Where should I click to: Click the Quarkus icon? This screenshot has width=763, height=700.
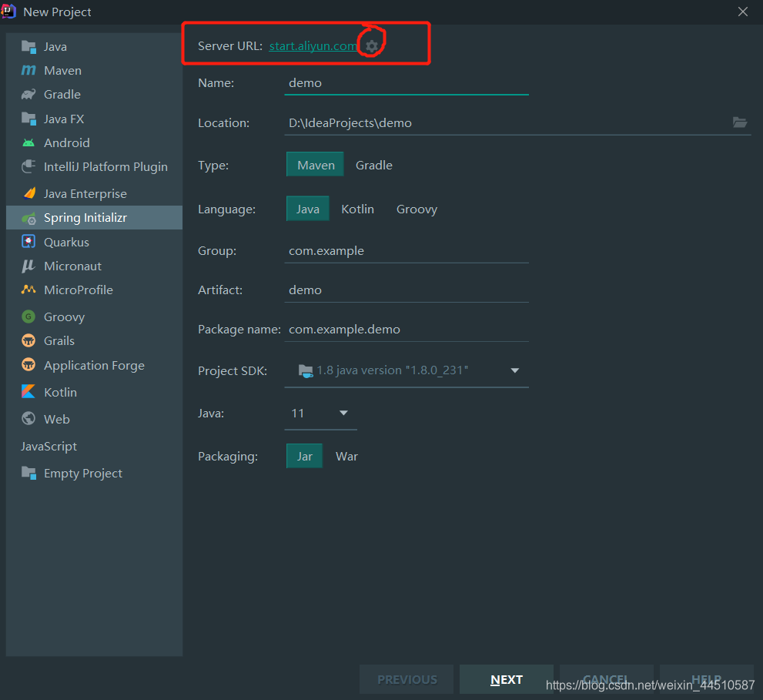click(28, 242)
